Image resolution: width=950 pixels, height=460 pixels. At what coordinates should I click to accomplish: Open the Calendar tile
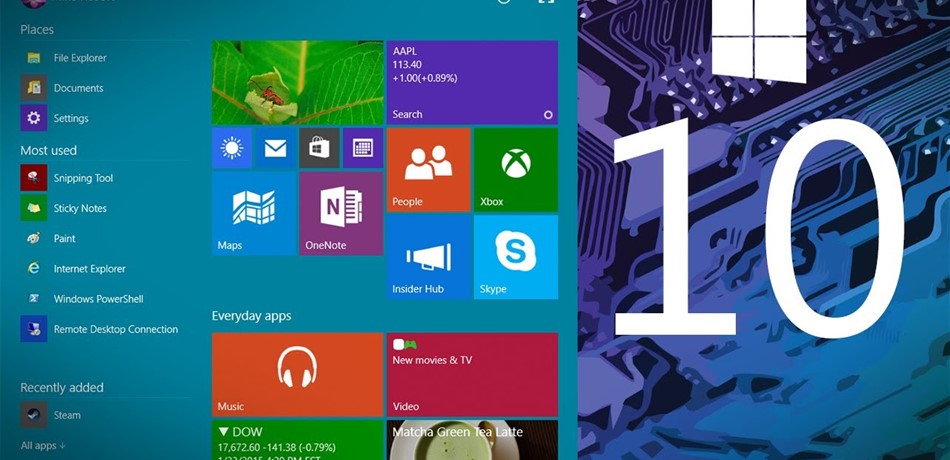click(x=362, y=148)
